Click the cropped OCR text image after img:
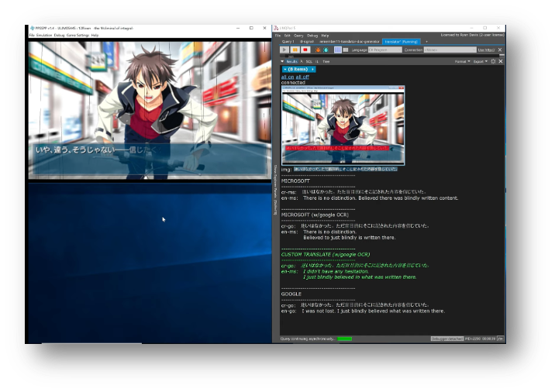The height and width of the screenshot is (392, 555). click(346, 169)
